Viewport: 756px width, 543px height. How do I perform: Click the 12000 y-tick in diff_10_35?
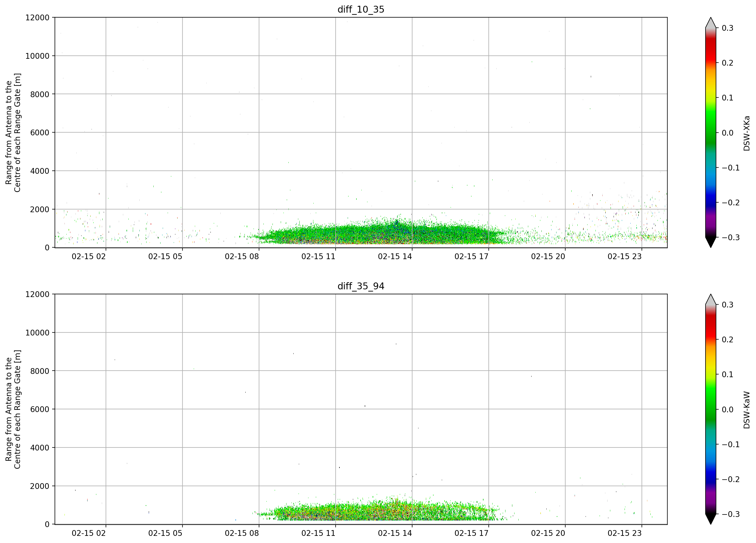[37, 17]
